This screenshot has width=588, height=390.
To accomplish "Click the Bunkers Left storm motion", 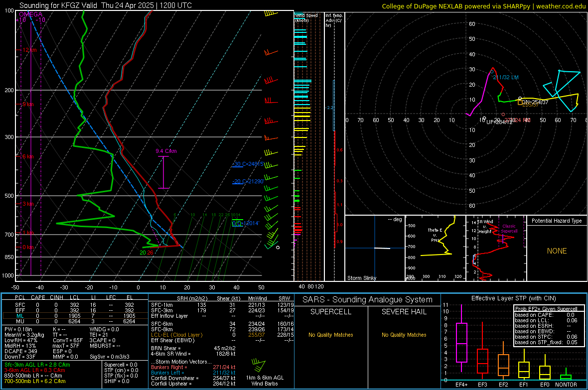I will pyautogui.click(x=193, y=373).
